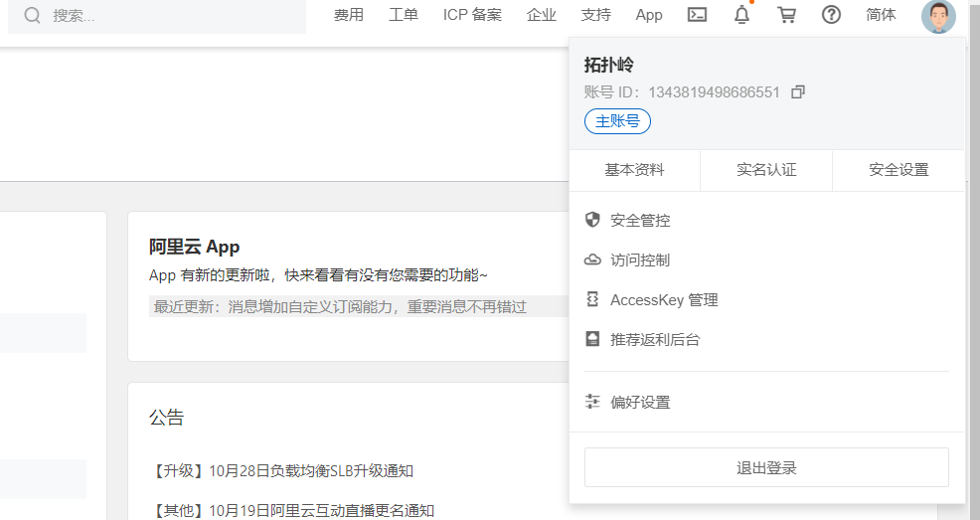980x520 pixels.
Task: Click the search magnifier icon
Action: pyautogui.click(x=32, y=15)
